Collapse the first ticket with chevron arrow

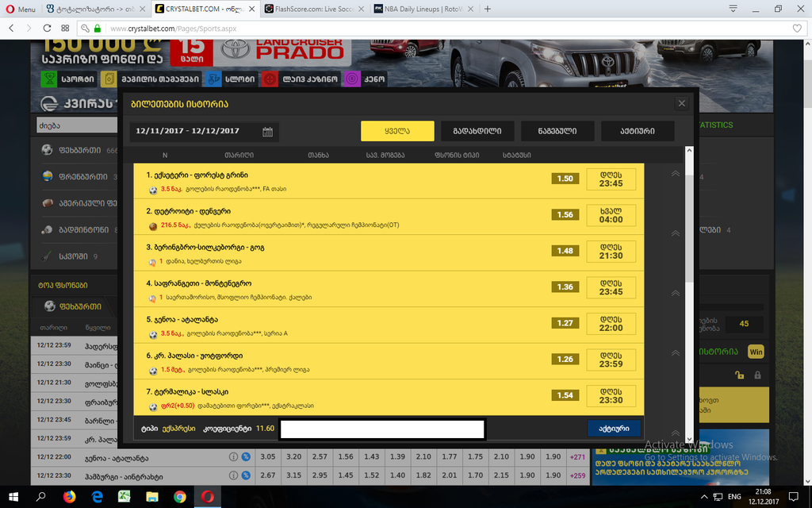[676, 174]
